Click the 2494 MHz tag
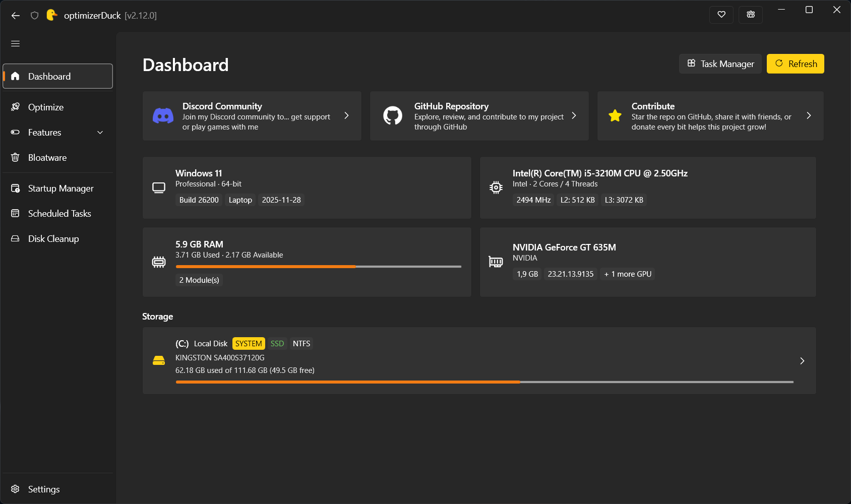The width and height of the screenshot is (851, 504). [534, 200]
